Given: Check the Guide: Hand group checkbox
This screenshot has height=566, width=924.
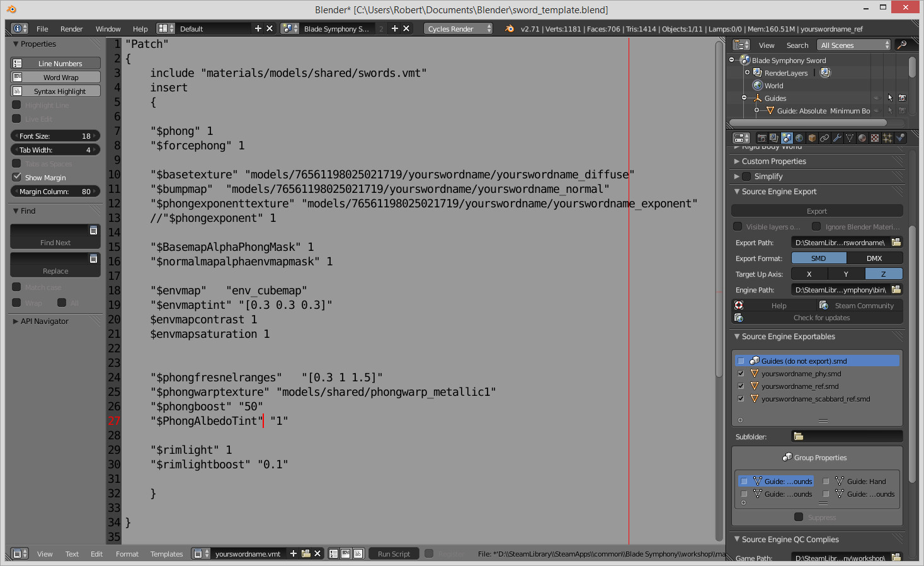Looking at the screenshot, I should 826,482.
